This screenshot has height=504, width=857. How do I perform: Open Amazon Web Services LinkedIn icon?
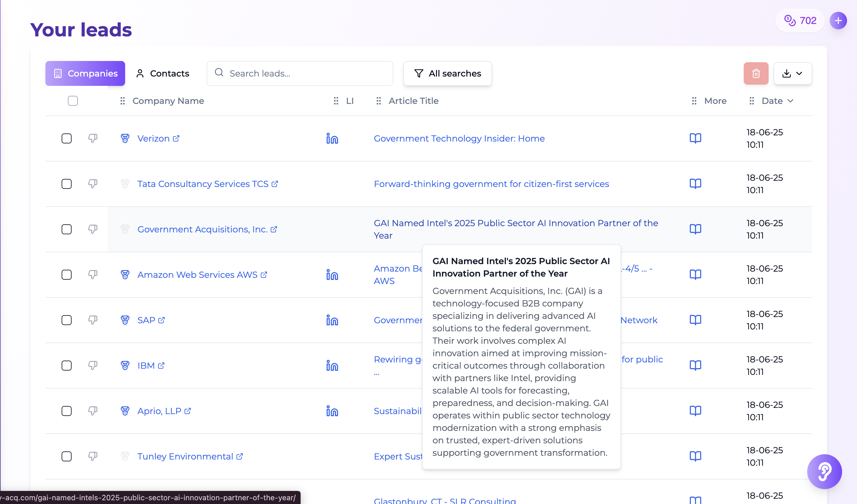332,275
